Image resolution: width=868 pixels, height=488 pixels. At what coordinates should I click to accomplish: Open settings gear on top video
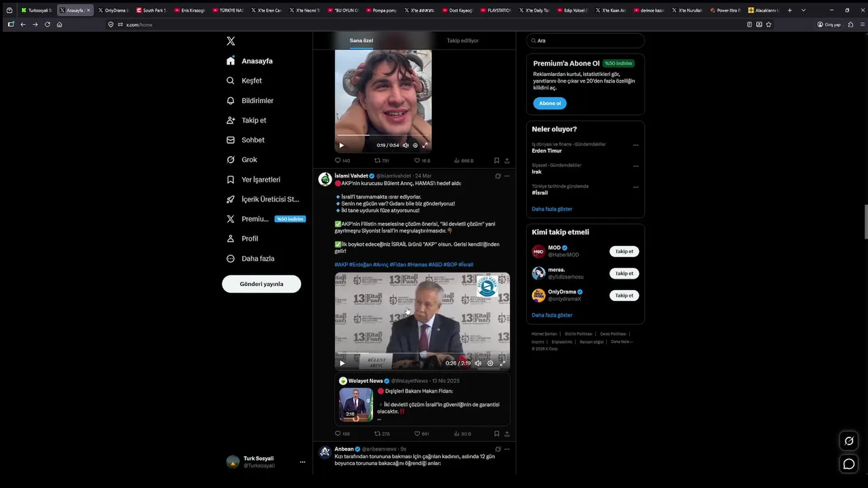(x=415, y=145)
